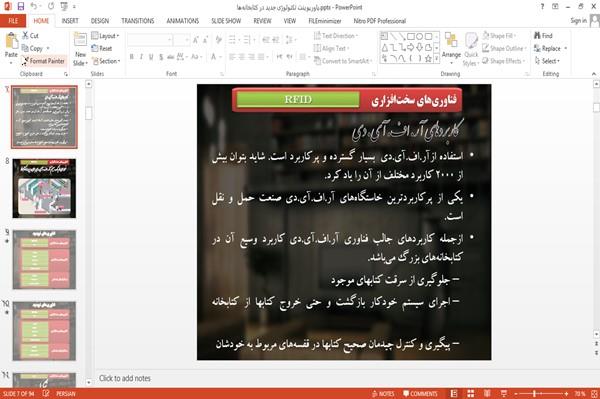The width and height of the screenshot is (600, 399).
Task: Select star shape in shapes gallery
Action: (x=428, y=59)
